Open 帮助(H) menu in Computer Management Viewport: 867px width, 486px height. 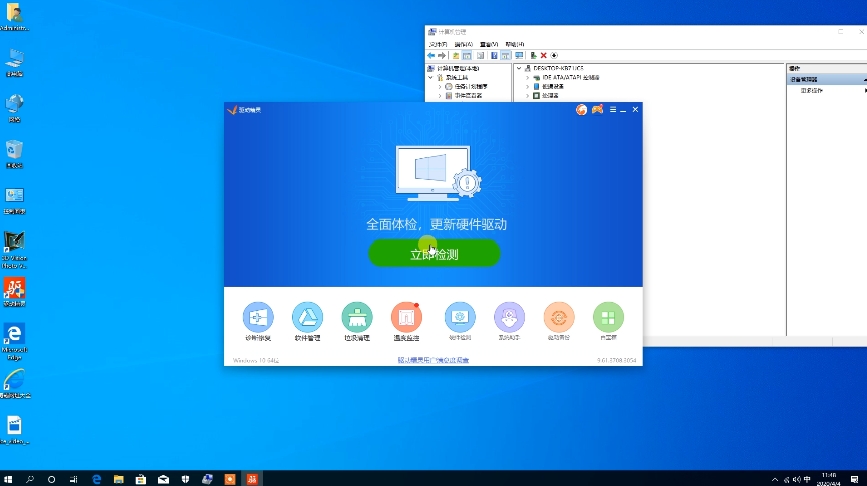click(514, 44)
